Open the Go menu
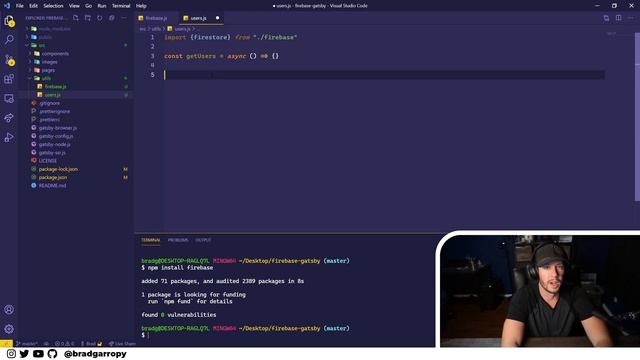Viewport: 640px width, 360px height. [x=89, y=6]
